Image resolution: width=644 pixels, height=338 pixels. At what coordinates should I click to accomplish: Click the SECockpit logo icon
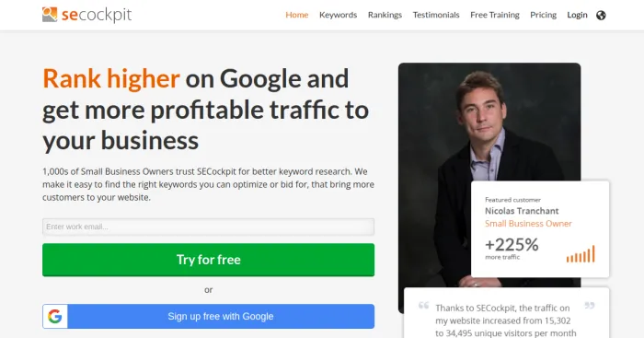pos(50,15)
